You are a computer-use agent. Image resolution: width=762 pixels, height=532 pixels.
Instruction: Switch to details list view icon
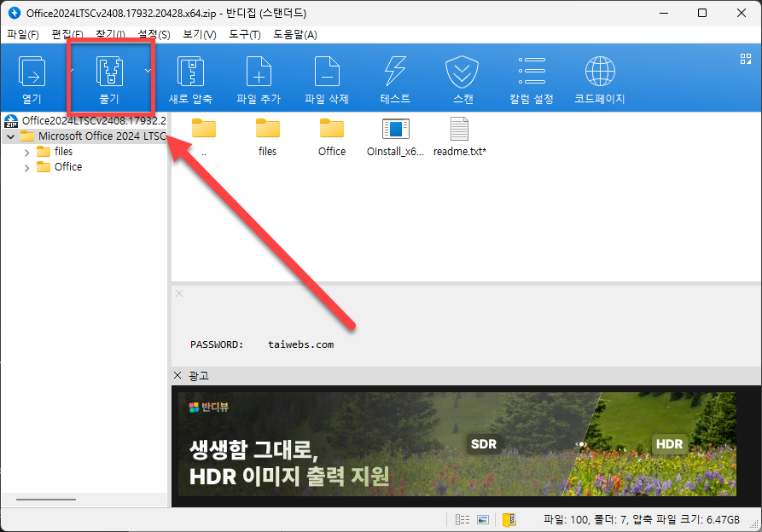click(x=462, y=520)
